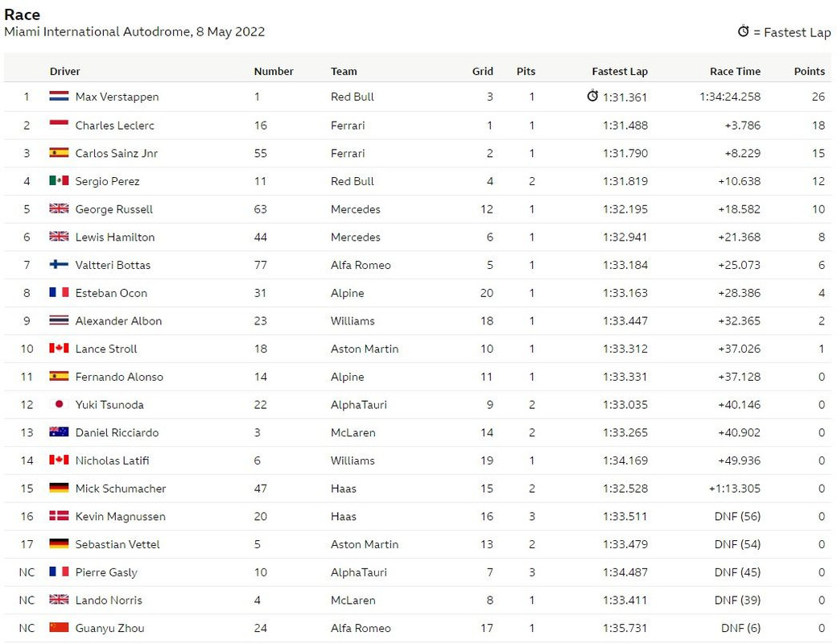The image size is (837, 644).
Task: Click the Mexican flag beside Sergio Perez
Action: coord(59,180)
